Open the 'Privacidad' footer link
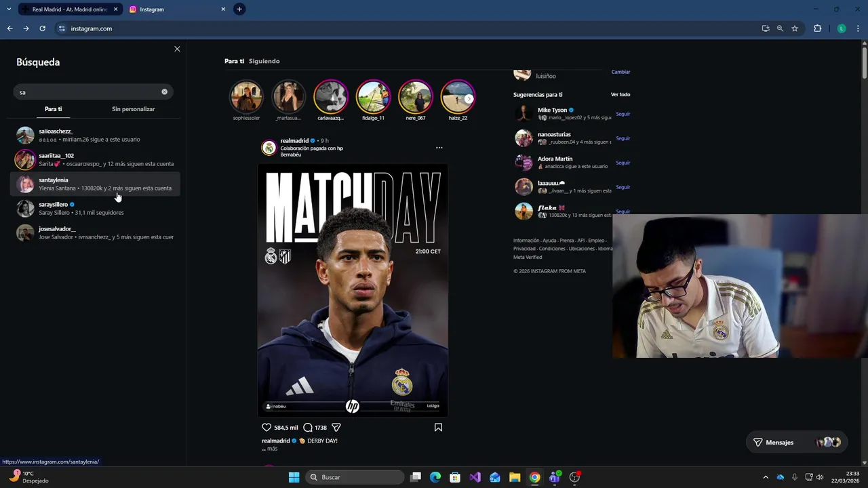This screenshot has width=868, height=488. click(524, 249)
